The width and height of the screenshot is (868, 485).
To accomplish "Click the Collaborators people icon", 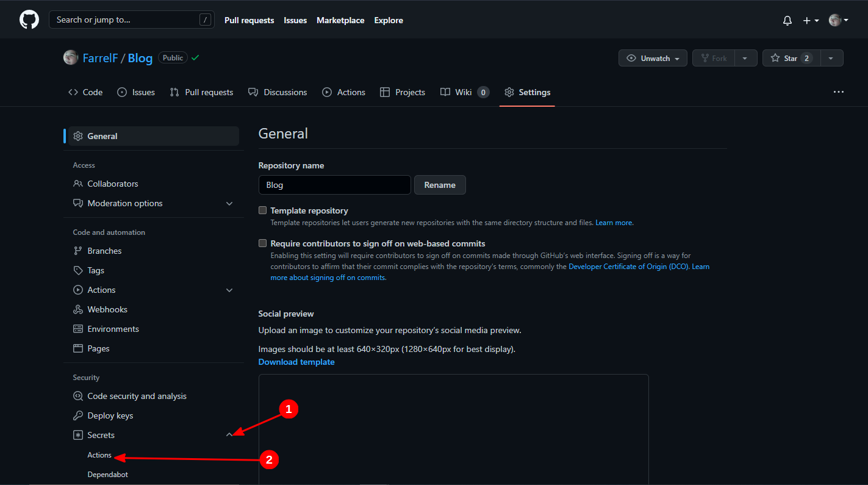I will [x=78, y=184].
